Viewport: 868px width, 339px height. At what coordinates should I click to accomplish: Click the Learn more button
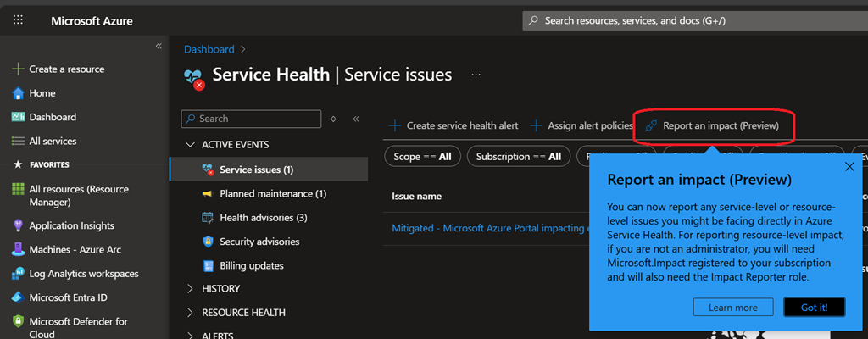click(x=732, y=308)
